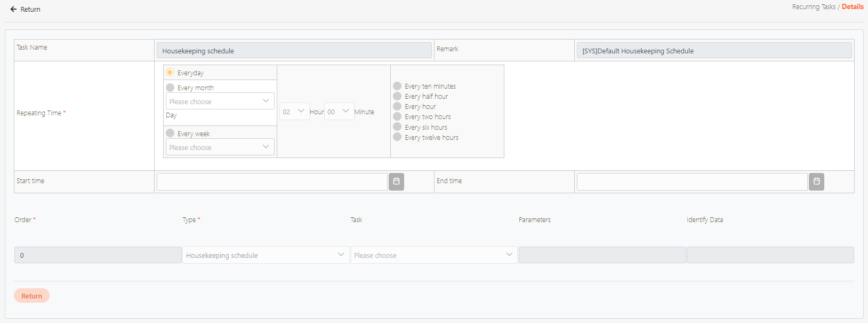Open the Hour dropdown showing 02
This screenshot has width=868, height=323.
click(x=294, y=112)
